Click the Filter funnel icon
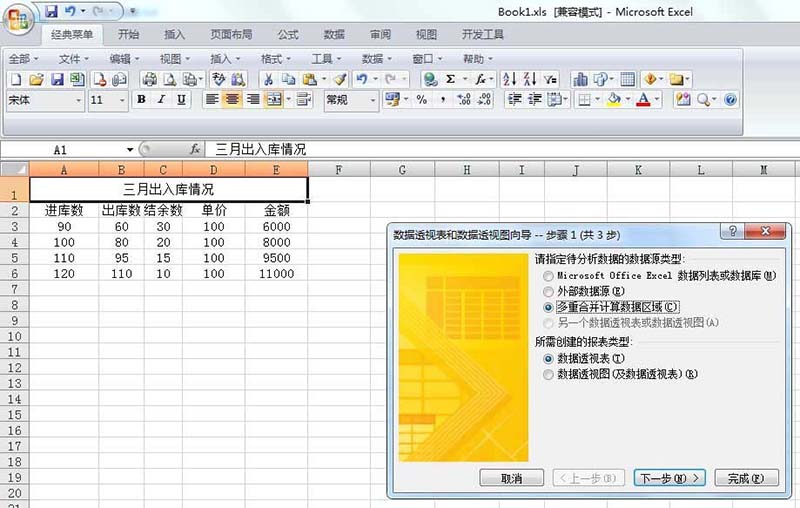The width and height of the screenshot is (800, 508). point(550,79)
